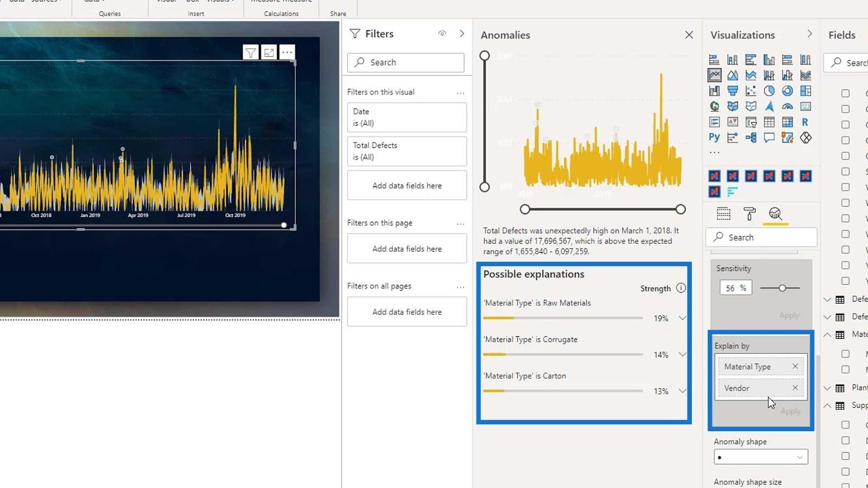Collapse the Filters pane with chevron

click(x=462, y=34)
